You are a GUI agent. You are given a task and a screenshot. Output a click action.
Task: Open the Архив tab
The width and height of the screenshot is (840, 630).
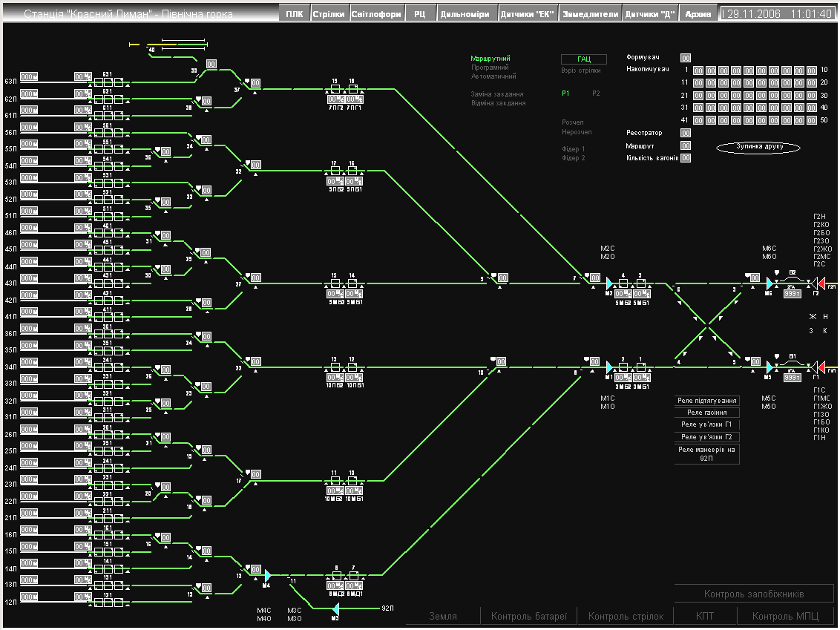[x=698, y=14]
